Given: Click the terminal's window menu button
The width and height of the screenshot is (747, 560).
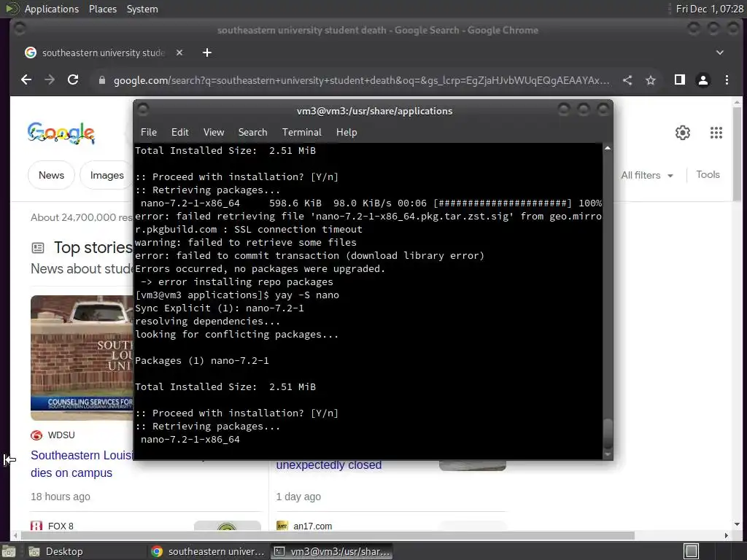Looking at the screenshot, I should pos(143,110).
